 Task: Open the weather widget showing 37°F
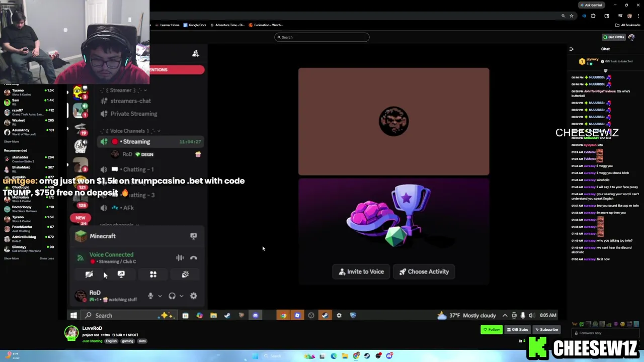tap(466, 316)
